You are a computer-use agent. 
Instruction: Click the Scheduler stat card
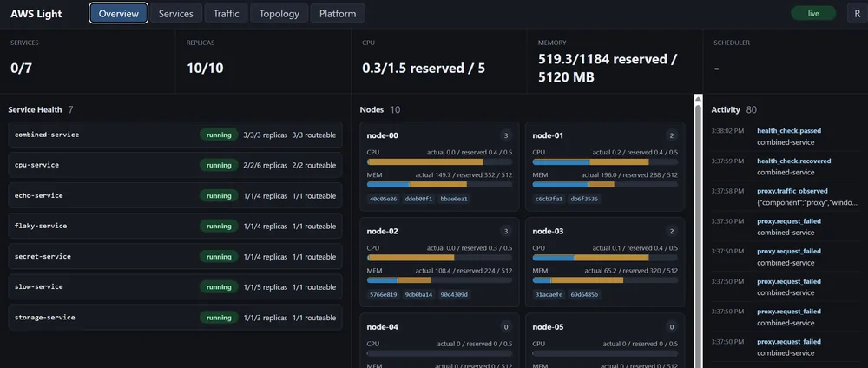786,61
